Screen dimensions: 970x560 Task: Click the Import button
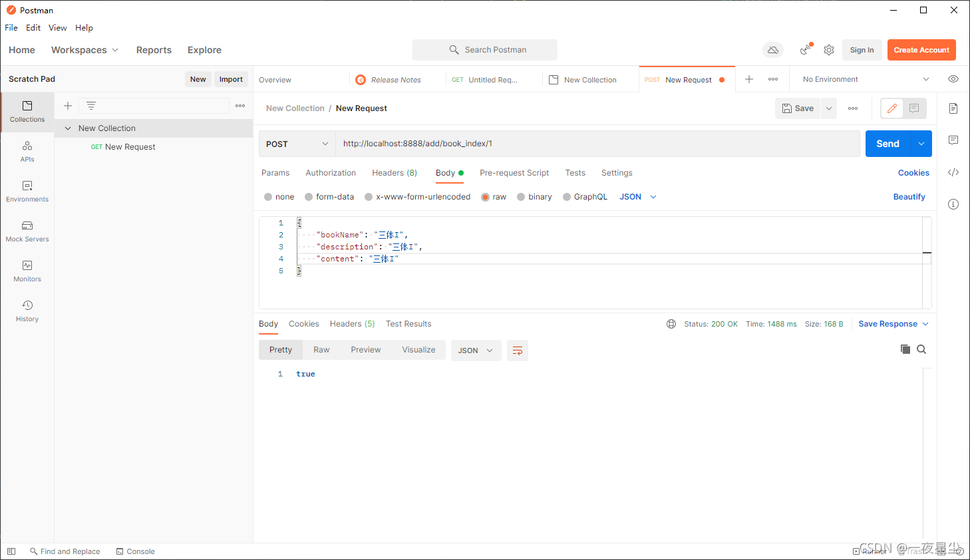coord(231,79)
